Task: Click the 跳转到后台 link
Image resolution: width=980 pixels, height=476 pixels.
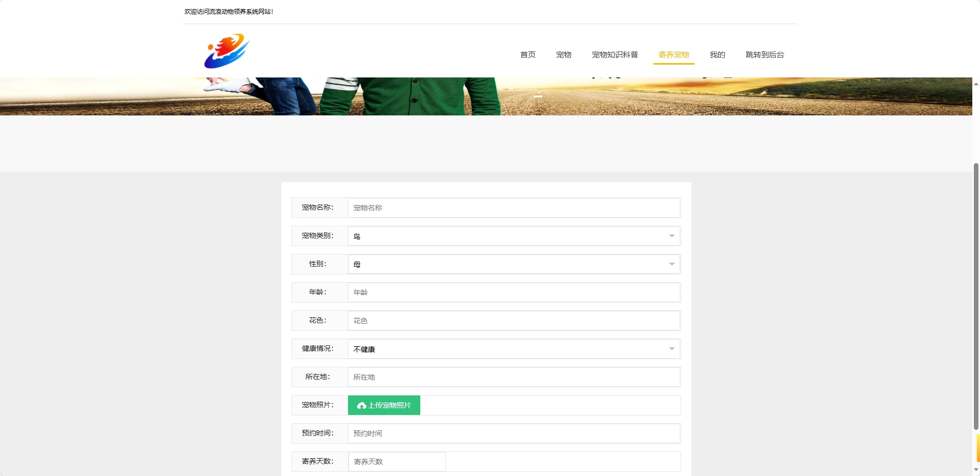Action: click(765, 55)
